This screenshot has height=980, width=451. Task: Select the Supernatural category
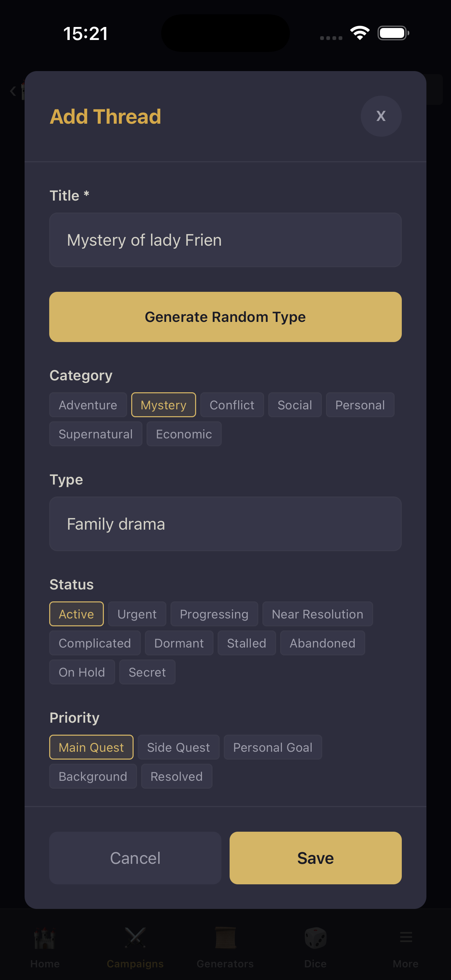[95, 434]
